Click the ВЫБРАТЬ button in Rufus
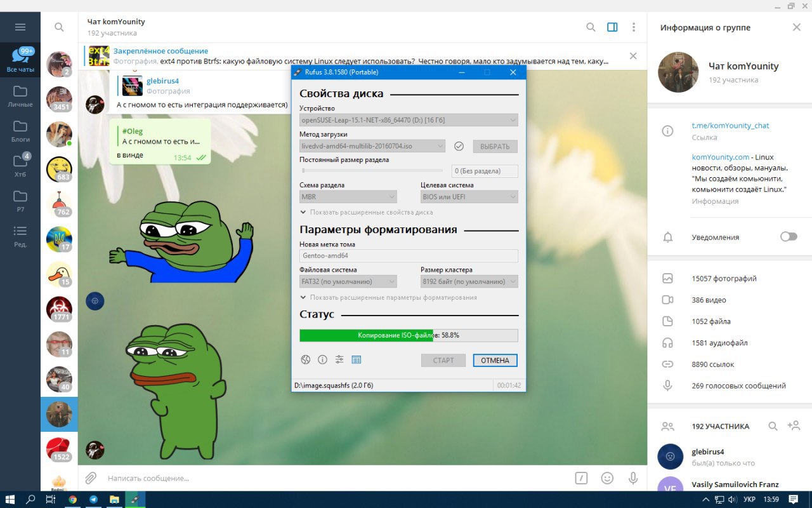This screenshot has width=812, height=508. tap(495, 146)
